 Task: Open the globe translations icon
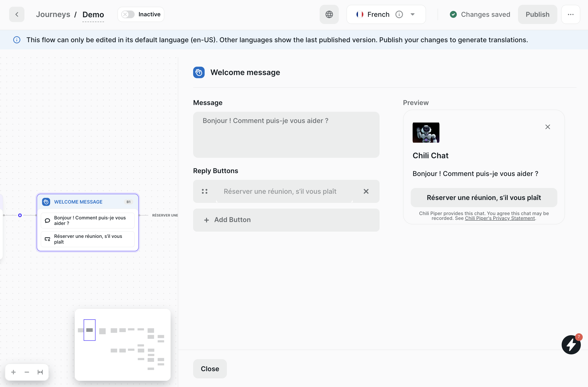[329, 14]
